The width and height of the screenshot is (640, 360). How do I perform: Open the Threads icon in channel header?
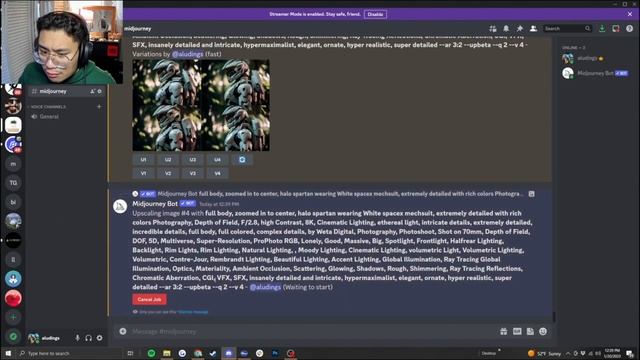[493, 29]
